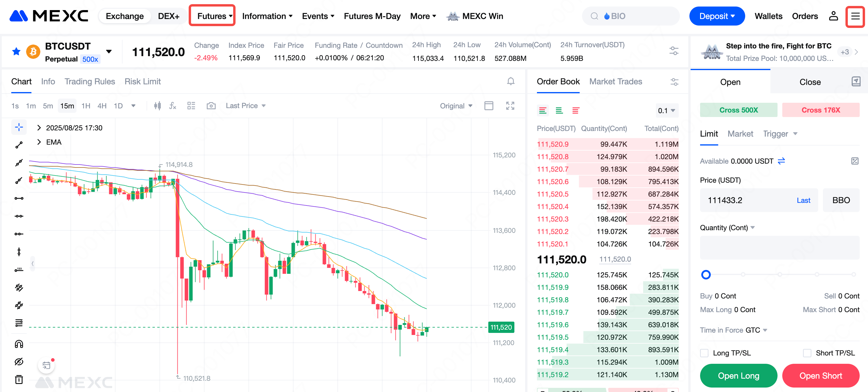Open the indicators fx icon
The width and height of the screenshot is (868, 392).
click(x=173, y=106)
